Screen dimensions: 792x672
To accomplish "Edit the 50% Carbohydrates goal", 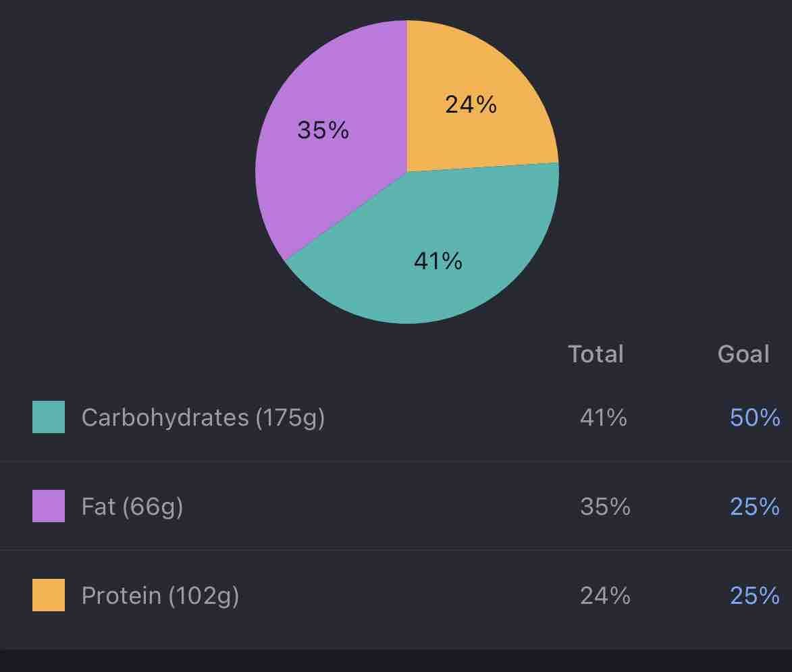I will pyautogui.click(x=755, y=418).
